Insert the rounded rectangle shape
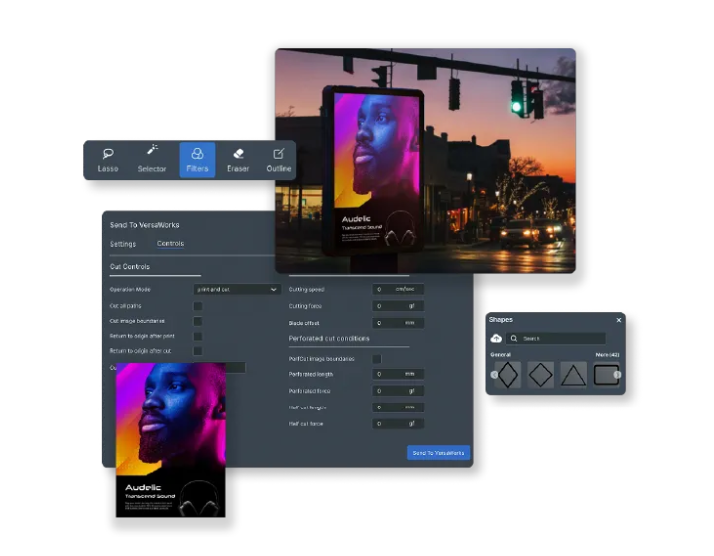 click(606, 375)
